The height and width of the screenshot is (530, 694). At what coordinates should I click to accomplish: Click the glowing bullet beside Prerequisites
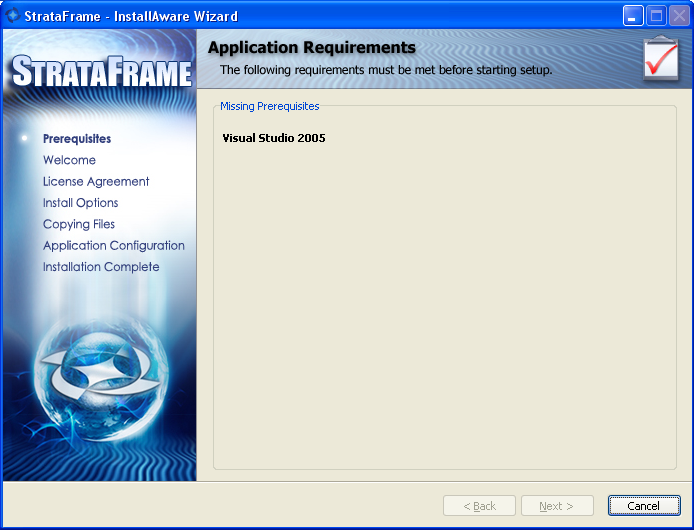24,138
